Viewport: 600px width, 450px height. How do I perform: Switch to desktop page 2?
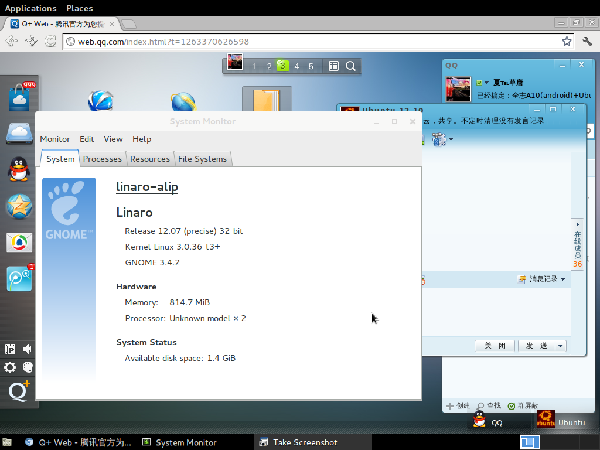269,66
